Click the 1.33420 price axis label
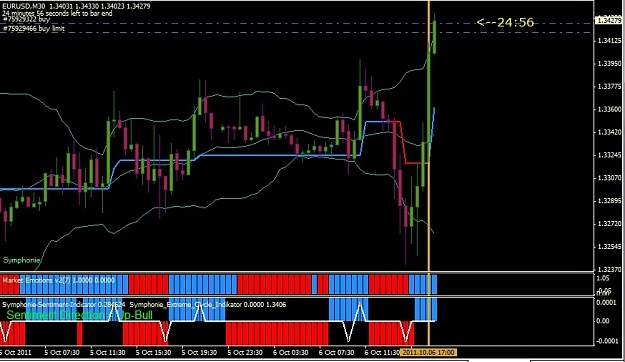Viewport: 625px width, 362px height. tap(609, 132)
